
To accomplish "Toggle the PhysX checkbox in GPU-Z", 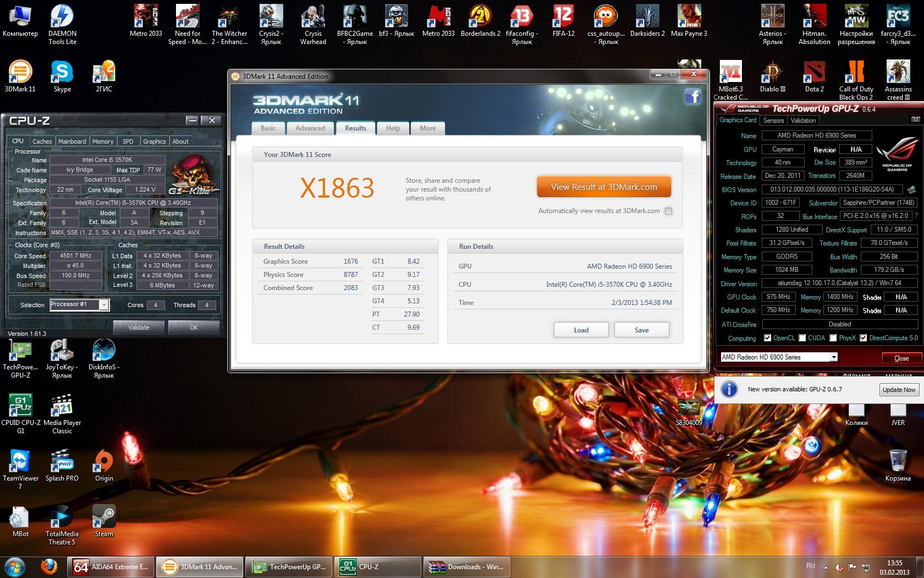I will click(833, 338).
